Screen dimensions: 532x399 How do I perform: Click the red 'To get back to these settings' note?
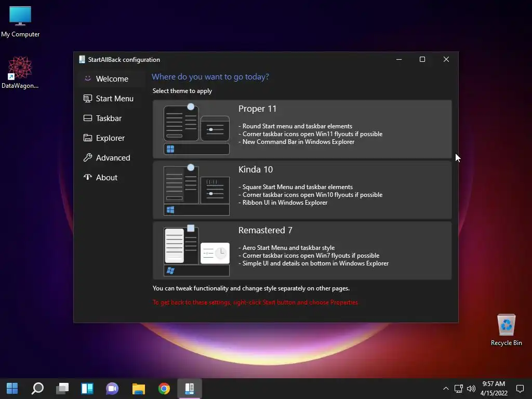[x=255, y=302]
